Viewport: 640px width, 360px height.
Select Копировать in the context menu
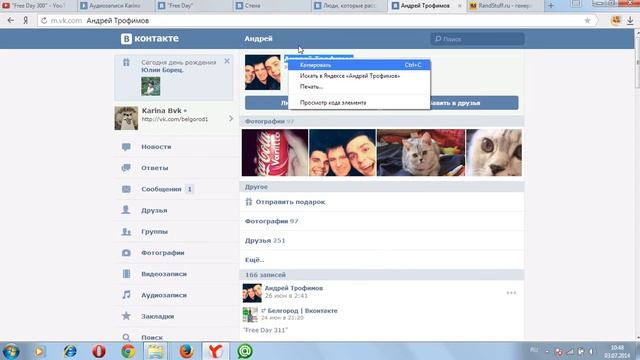click(359, 65)
